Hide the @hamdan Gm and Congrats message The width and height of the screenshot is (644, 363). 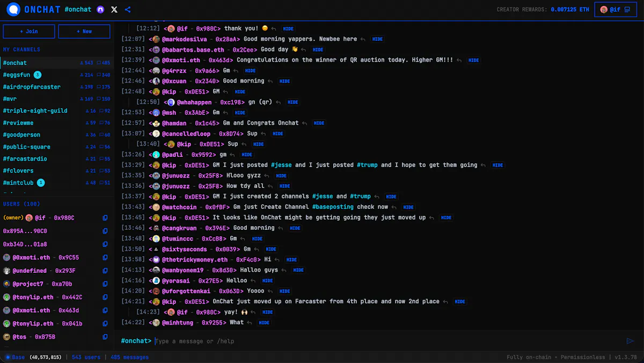coord(319,123)
